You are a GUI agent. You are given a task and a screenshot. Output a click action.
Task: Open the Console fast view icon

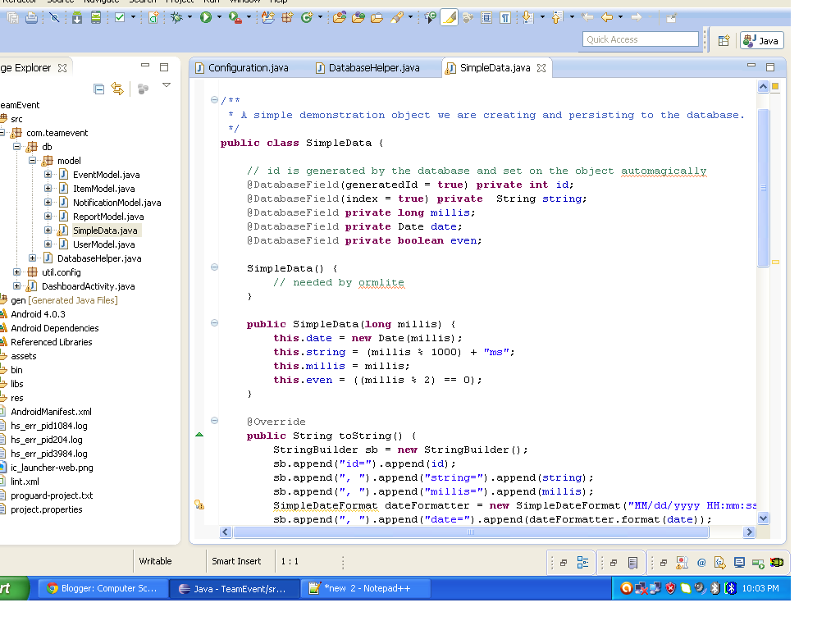pos(739,563)
